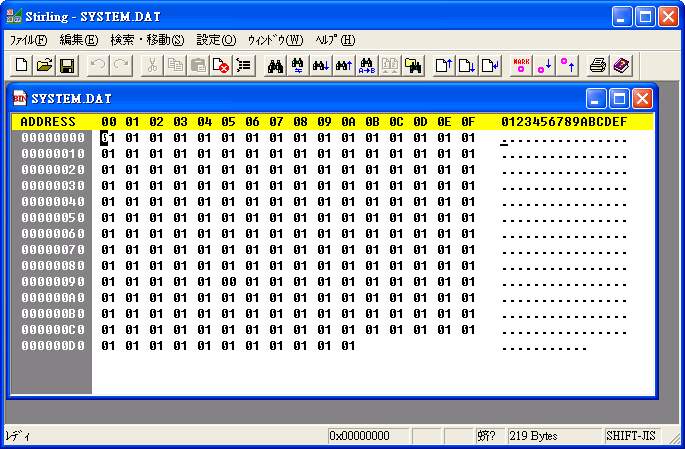
Task: Open the 編集(E) menu
Action: (x=79, y=40)
